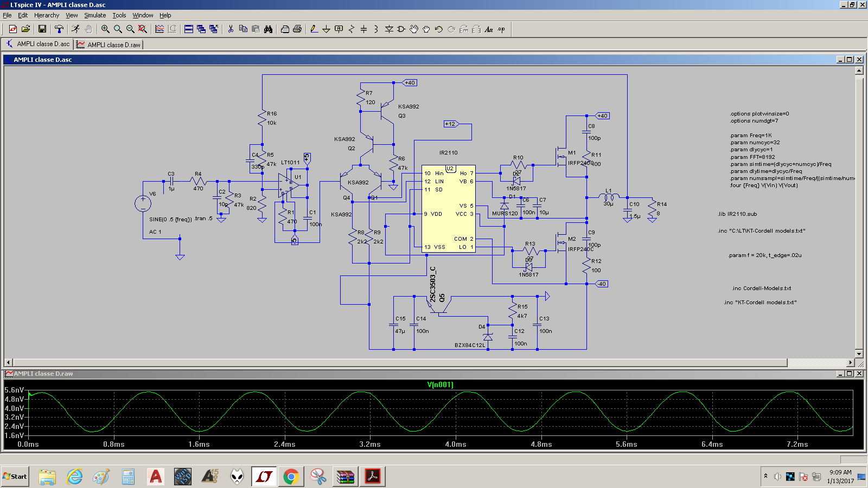
Task: Click the Halt simulation hand icon
Action: [88, 29]
